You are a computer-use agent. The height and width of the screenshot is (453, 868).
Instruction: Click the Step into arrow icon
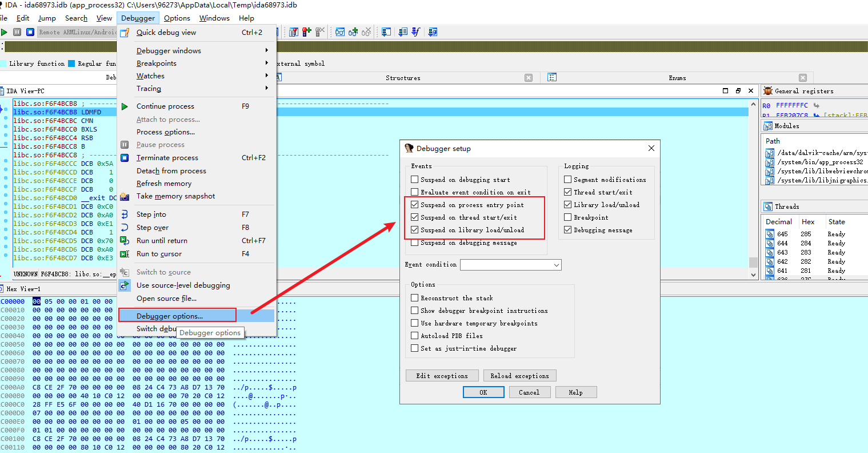125,214
